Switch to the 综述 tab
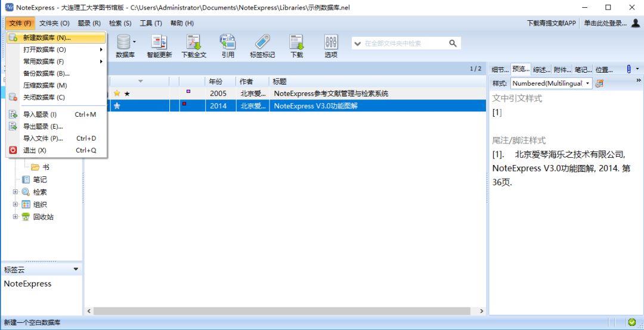Viewport: 644px width, 330px height. (x=541, y=69)
